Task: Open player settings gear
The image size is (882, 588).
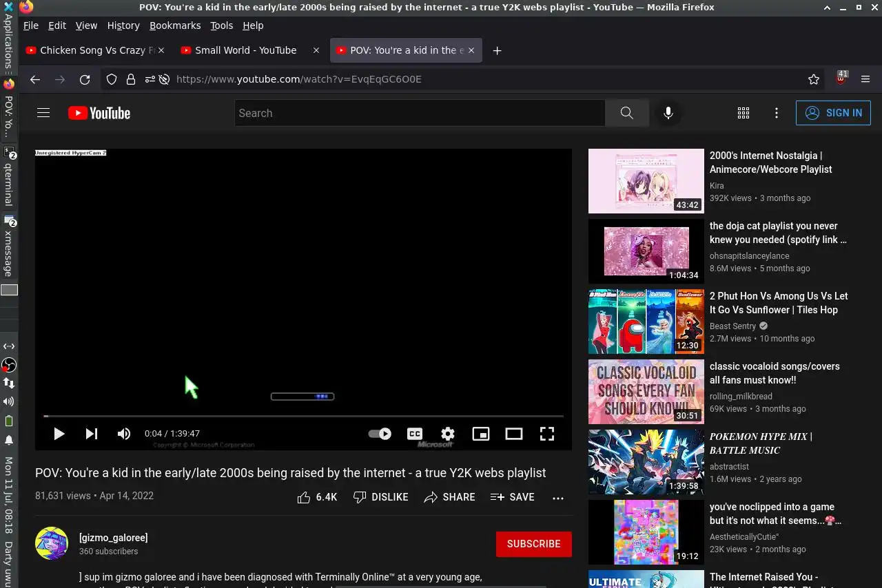Action: click(x=448, y=434)
